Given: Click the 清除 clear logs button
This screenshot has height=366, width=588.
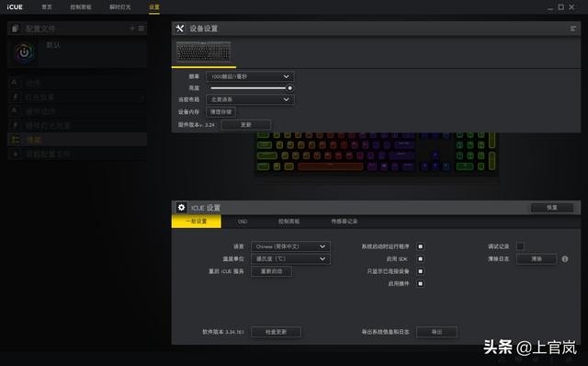Looking at the screenshot, I should [537, 259].
